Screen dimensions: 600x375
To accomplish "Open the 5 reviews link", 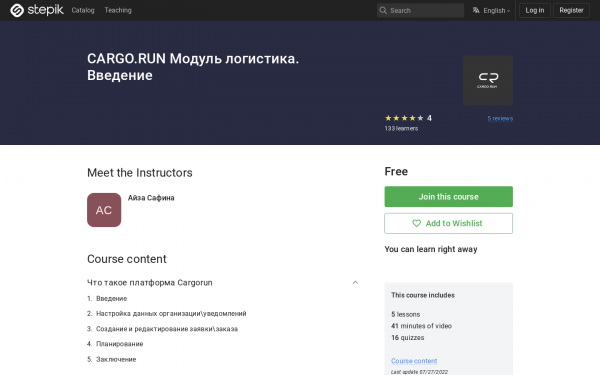I will pyautogui.click(x=500, y=119).
